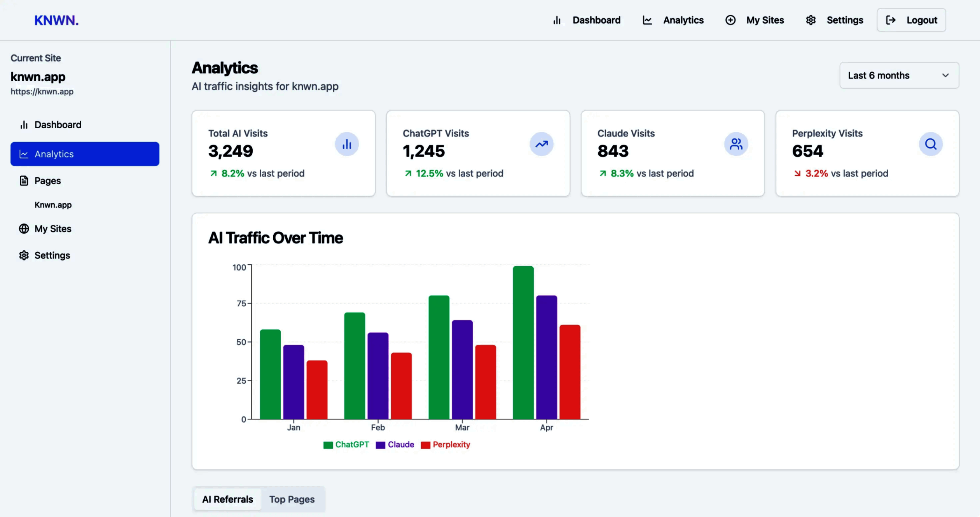Screen dimensions: 980x517
Task: Click the green April ChatGPT bar in chart
Action: [x=523, y=342]
